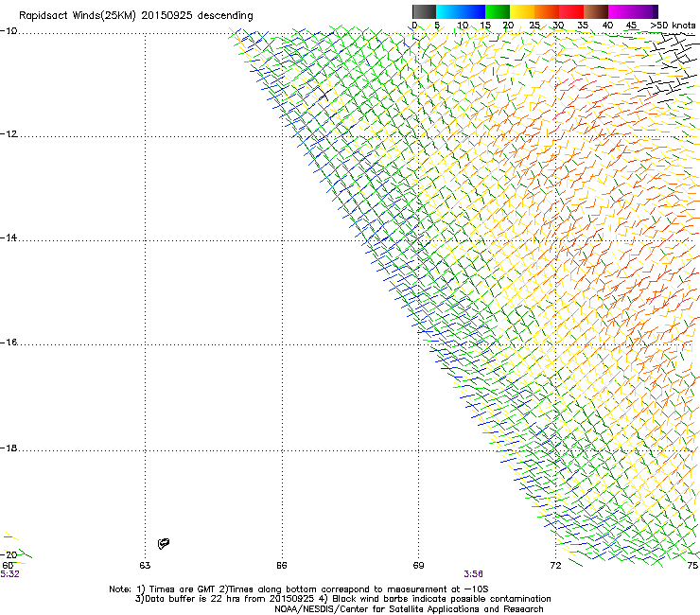
Task: Click the -10 latitude axis label
Action: 9,31
